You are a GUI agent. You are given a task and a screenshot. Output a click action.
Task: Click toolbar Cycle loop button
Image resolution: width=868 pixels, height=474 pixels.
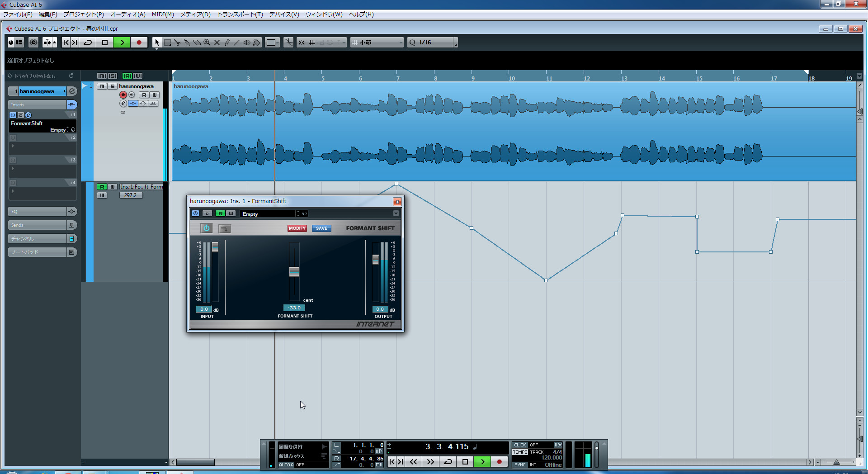88,43
